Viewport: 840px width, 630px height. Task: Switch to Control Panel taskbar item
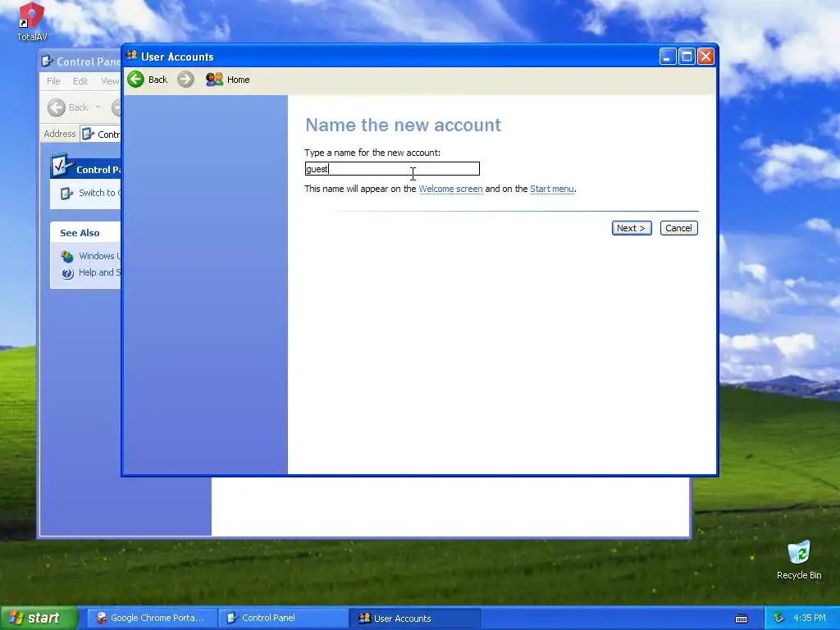(284, 619)
